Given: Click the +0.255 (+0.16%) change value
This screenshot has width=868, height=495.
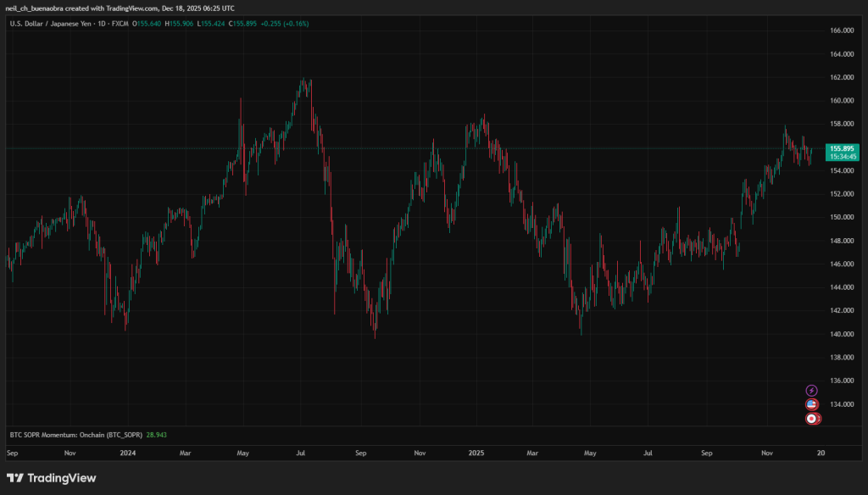Looking at the screenshot, I should click(284, 23).
